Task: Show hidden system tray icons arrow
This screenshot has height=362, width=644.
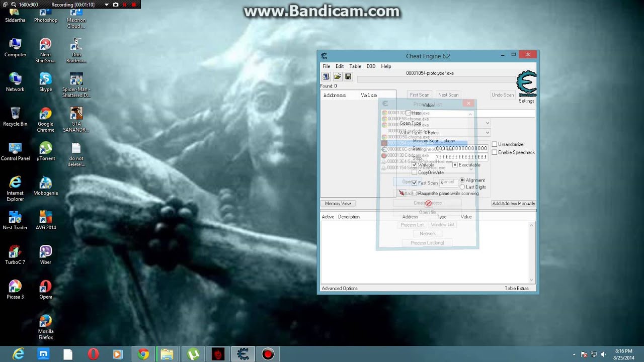Action: point(574,354)
